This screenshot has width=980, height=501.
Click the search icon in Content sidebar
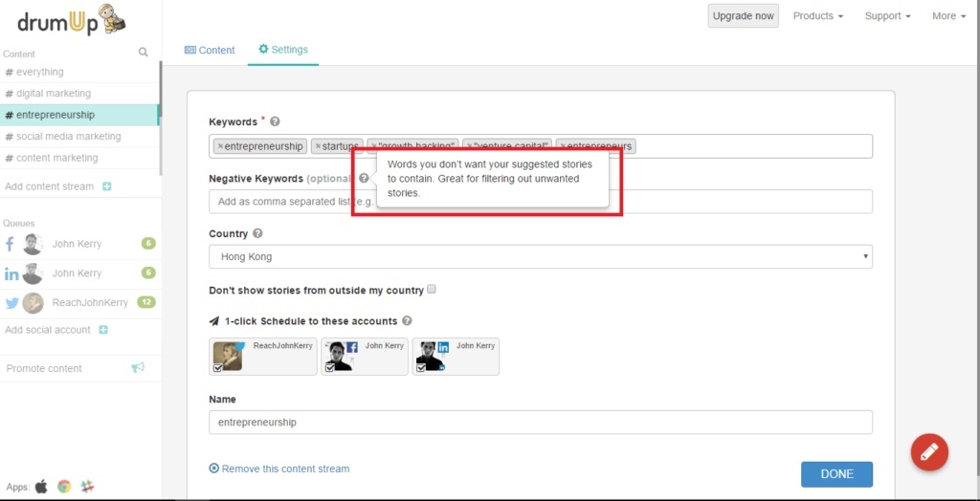(x=144, y=53)
